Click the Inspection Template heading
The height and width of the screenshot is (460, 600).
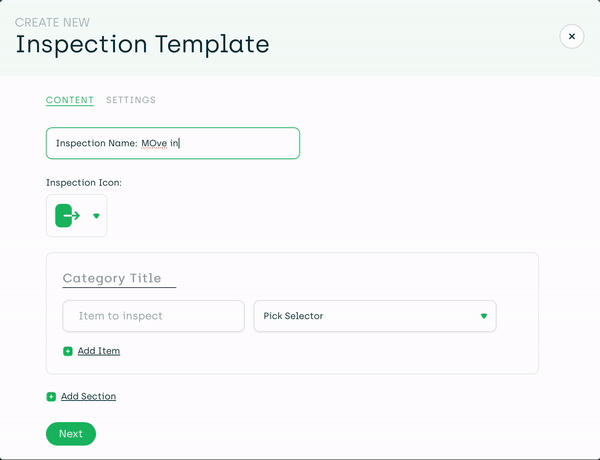[x=142, y=44]
